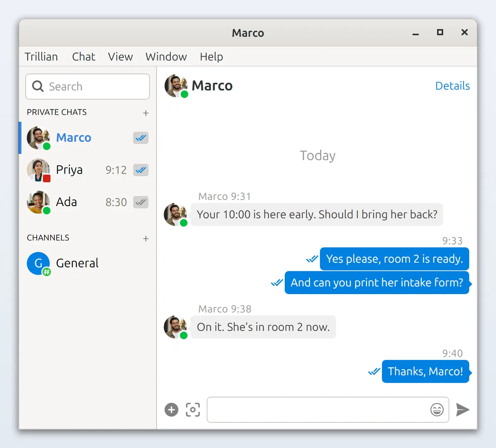Add a new channel with plus icon
This screenshot has height=448, width=496.
(145, 239)
